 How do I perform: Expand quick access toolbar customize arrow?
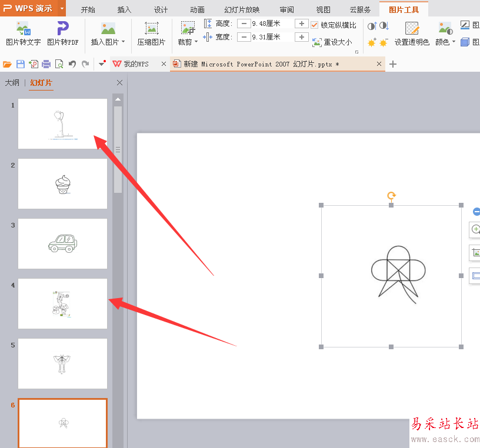coord(102,63)
